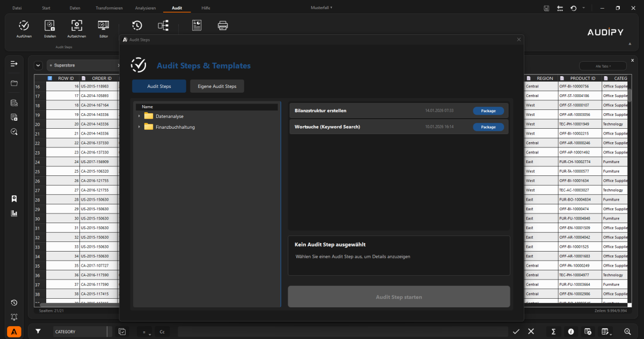Click the zoom magnifier icon bottom right
The width and height of the screenshot is (644, 339).
(627, 331)
